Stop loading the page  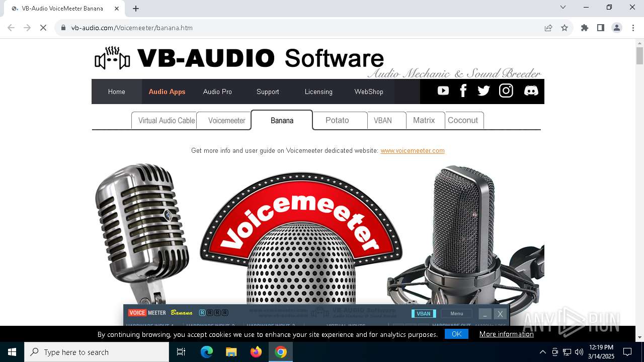click(x=43, y=28)
